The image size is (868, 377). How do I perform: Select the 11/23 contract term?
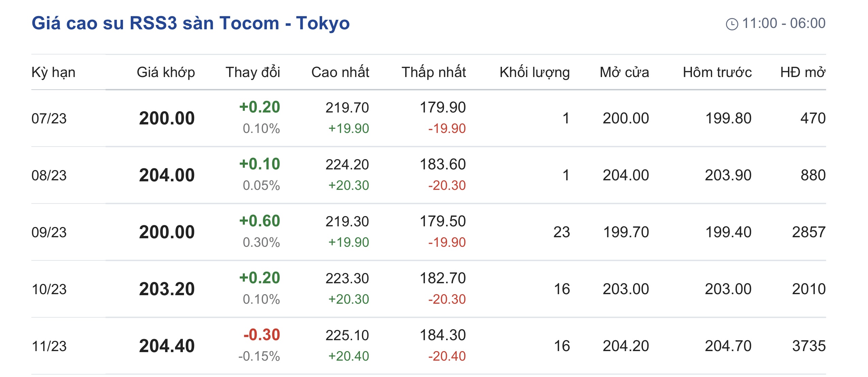[49, 346]
